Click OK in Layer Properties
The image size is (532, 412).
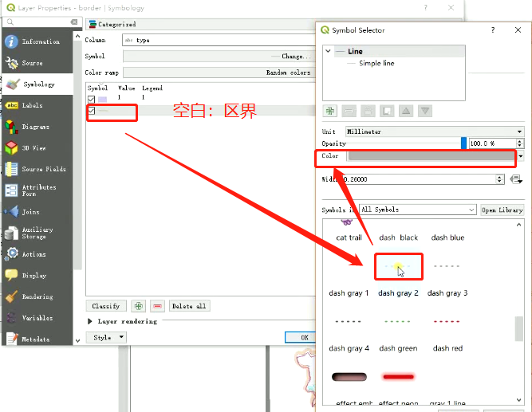coord(300,337)
